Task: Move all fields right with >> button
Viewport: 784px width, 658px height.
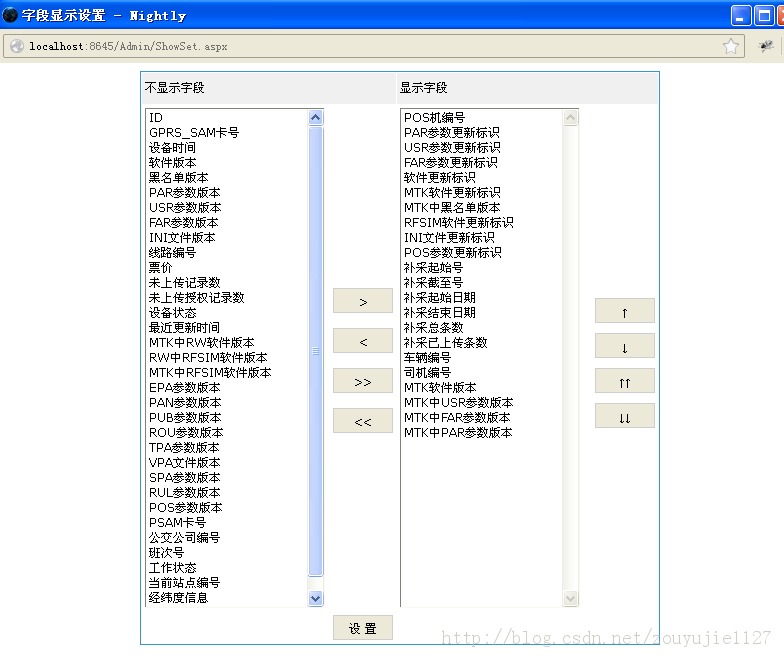Action: point(363,381)
